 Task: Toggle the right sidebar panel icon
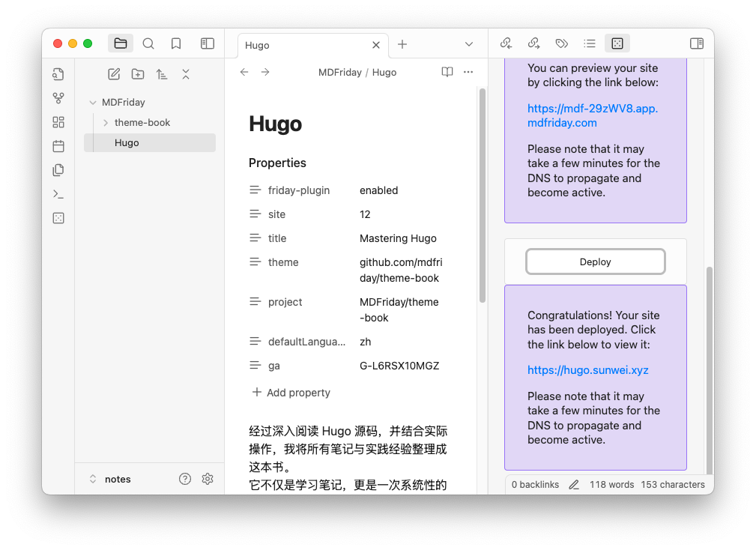click(697, 44)
